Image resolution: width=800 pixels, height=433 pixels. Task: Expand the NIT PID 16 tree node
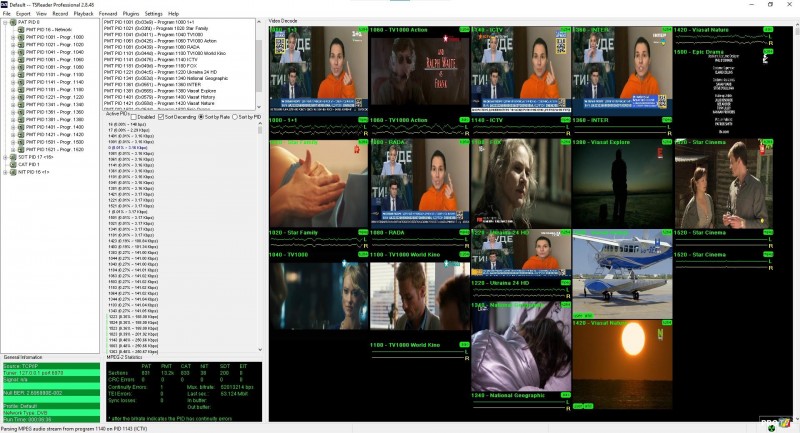pyautogui.click(x=5, y=172)
